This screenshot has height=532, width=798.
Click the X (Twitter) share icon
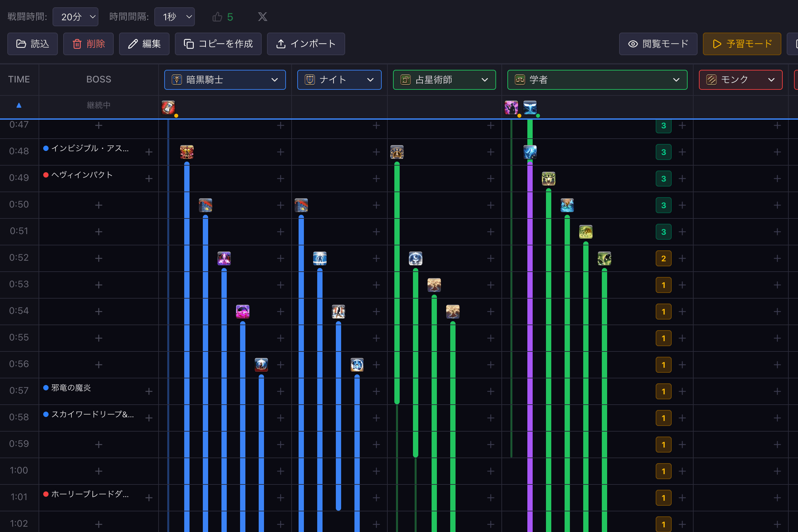click(262, 17)
